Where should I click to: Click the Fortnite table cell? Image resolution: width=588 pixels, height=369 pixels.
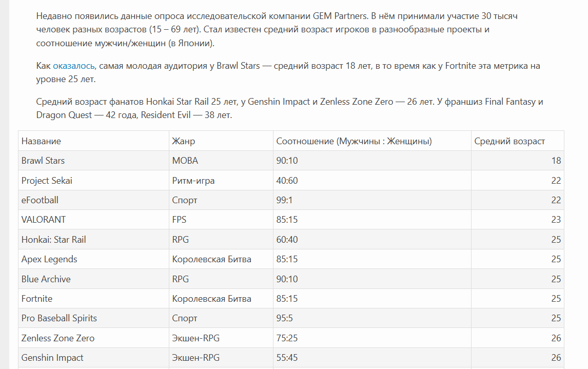[37, 299]
